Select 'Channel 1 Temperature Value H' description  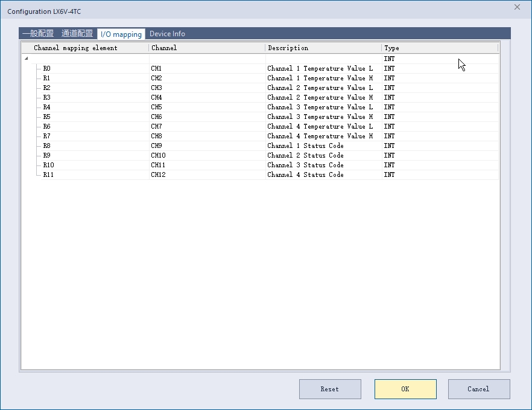pos(320,78)
